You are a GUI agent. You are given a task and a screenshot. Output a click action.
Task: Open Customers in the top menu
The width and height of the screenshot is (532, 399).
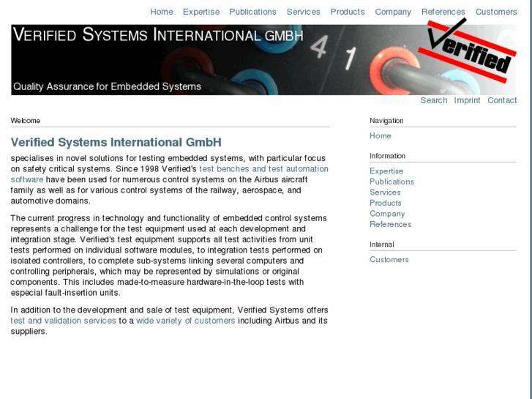[496, 12]
